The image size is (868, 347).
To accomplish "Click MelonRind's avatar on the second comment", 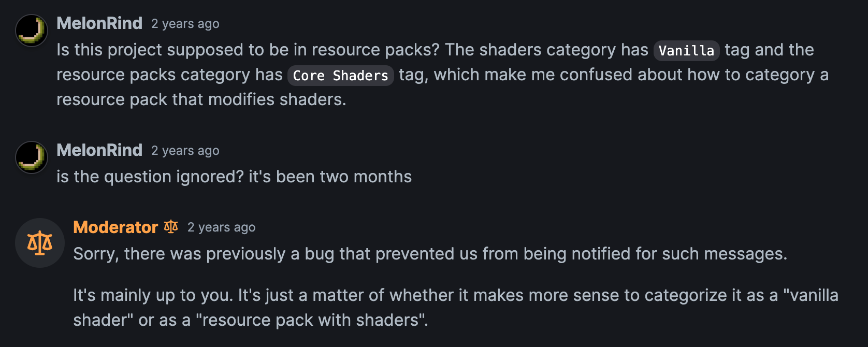I will pyautogui.click(x=32, y=157).
